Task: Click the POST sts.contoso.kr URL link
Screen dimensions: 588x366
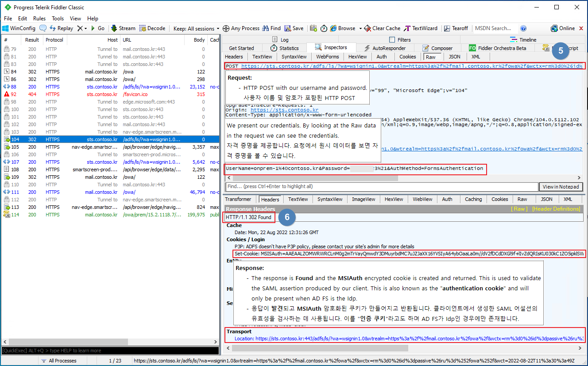Action: tap(411, 66)
